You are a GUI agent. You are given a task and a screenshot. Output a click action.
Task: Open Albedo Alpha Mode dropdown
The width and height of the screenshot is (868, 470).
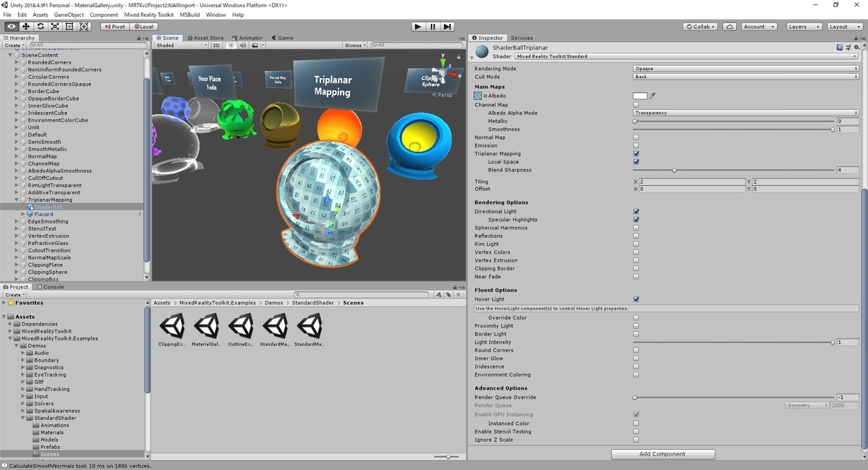[746, 113]
